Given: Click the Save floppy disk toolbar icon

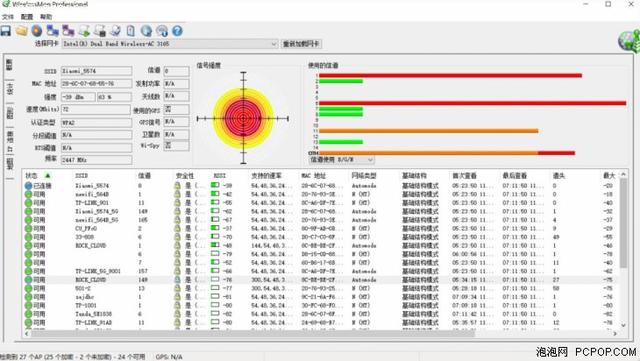Looking at the screenshot, I should (6, 31).
